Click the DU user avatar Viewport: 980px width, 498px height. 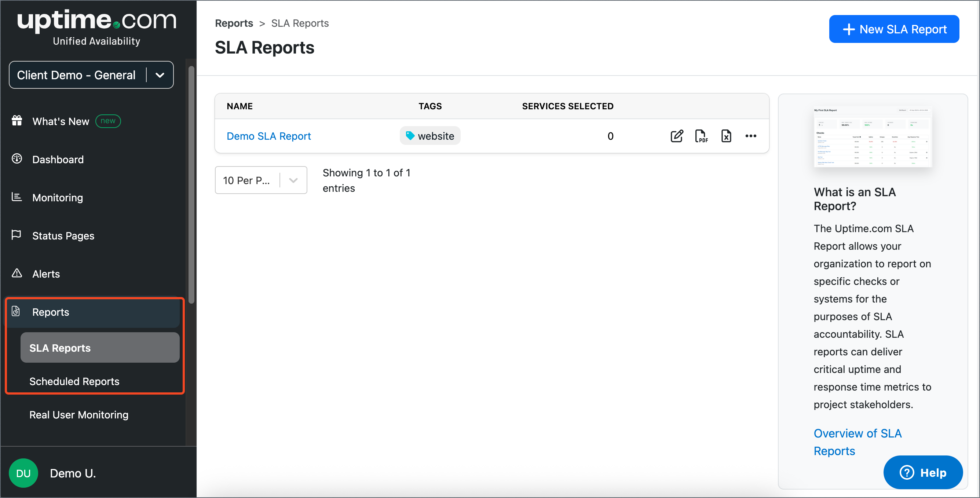coord(23,473)
